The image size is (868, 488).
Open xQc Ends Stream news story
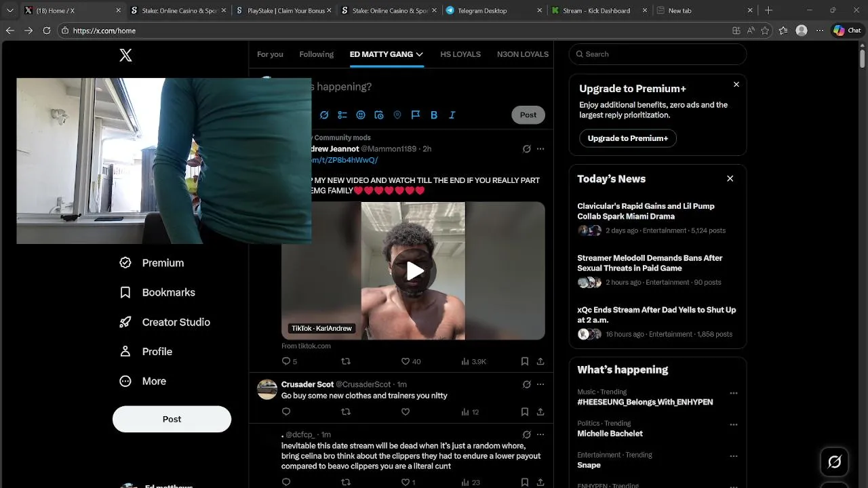coord(656,315)
